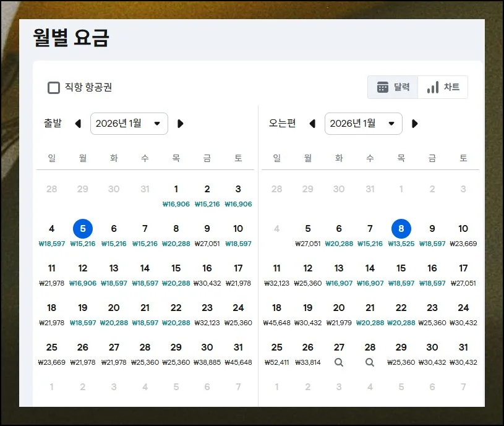Select departure date 9 priced ₩27,051
This screenshot has height=426, width=504.
pyautogui.click(x=207, y=234)
